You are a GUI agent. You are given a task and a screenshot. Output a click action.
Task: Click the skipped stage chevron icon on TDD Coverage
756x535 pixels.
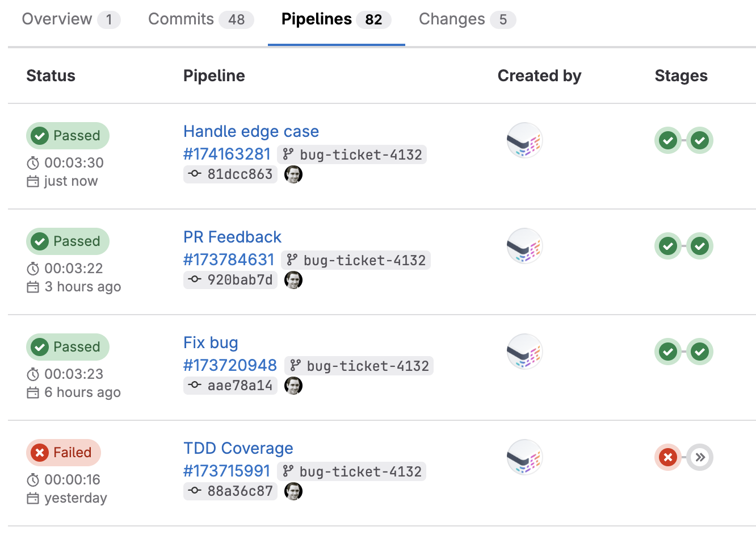[700, 457]
